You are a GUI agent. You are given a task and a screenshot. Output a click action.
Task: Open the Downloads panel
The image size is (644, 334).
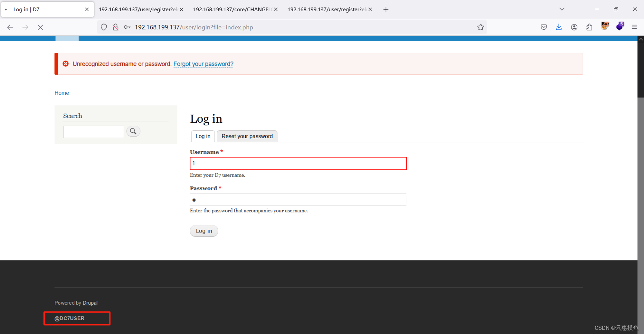559,27
